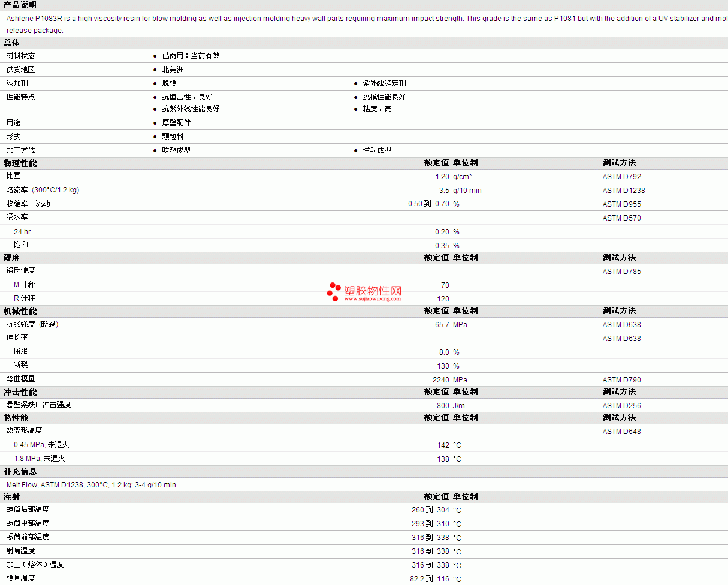Click the 紫外线稳定剂 additive entry

coord(384,83)
